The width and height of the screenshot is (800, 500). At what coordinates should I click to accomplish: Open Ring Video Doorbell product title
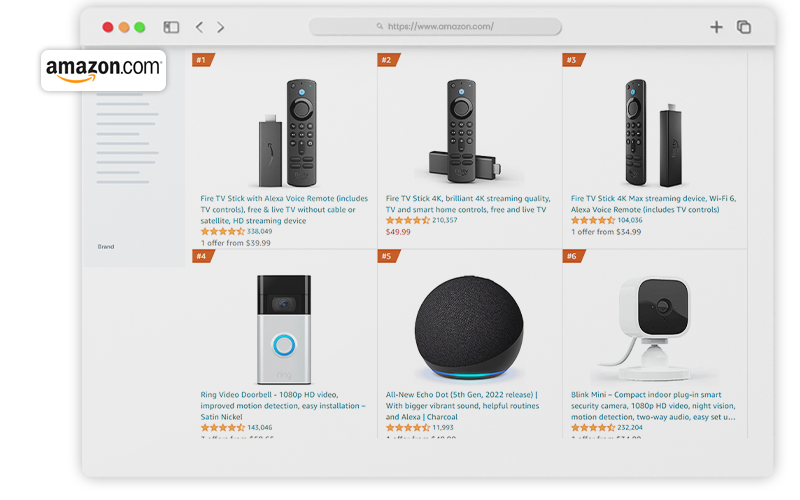[x=283, y=406]
